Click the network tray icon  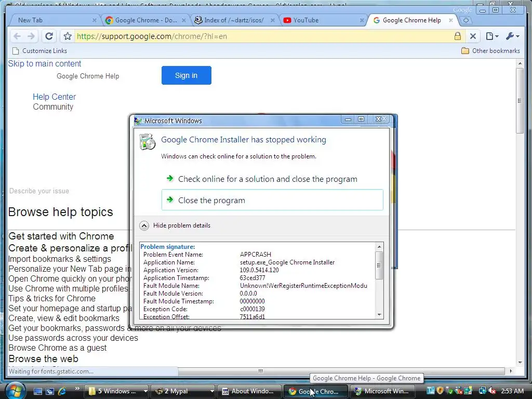(482, 391)
